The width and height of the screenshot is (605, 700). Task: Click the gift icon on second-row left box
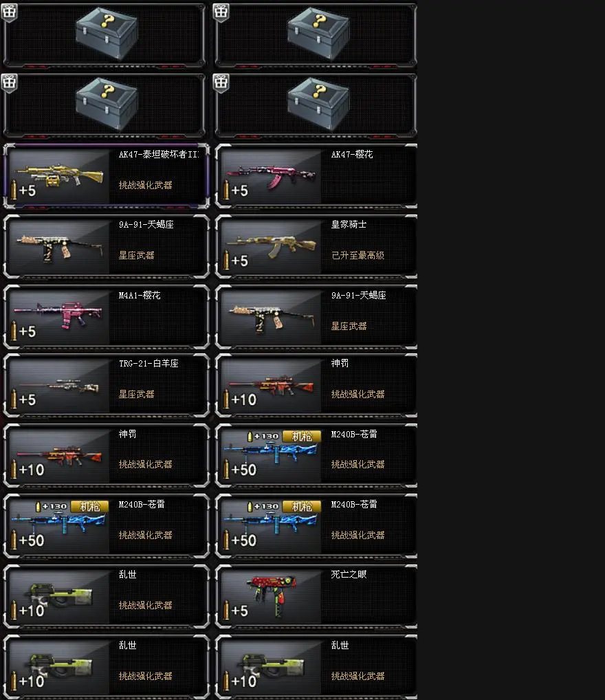(x=9, y=82)
